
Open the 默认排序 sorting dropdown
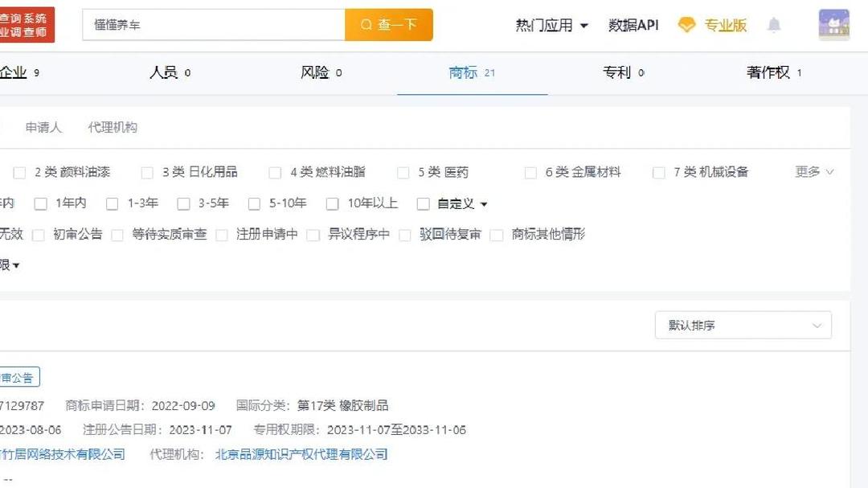pyautogui.click(x=742, y=325)
